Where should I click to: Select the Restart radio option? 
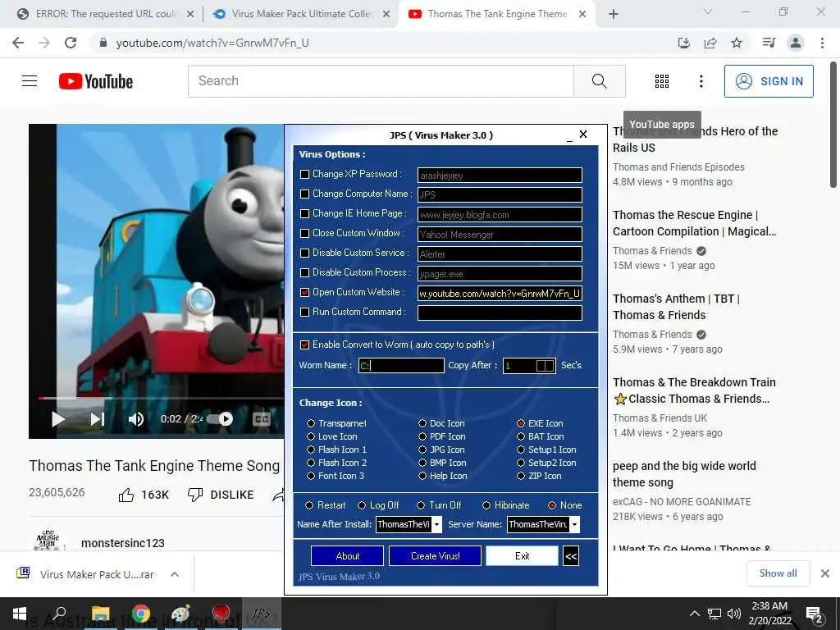pyautogui.click(x=309, y=505)
